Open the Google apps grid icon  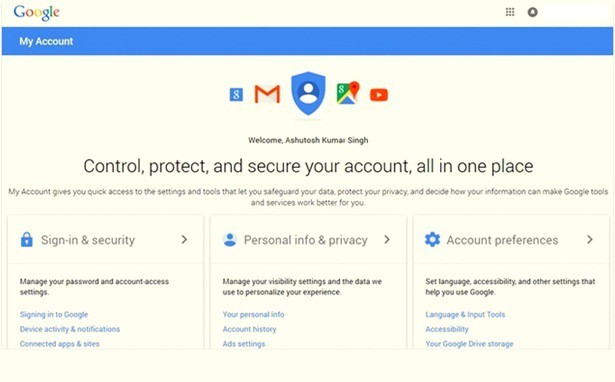coord(510,12)
